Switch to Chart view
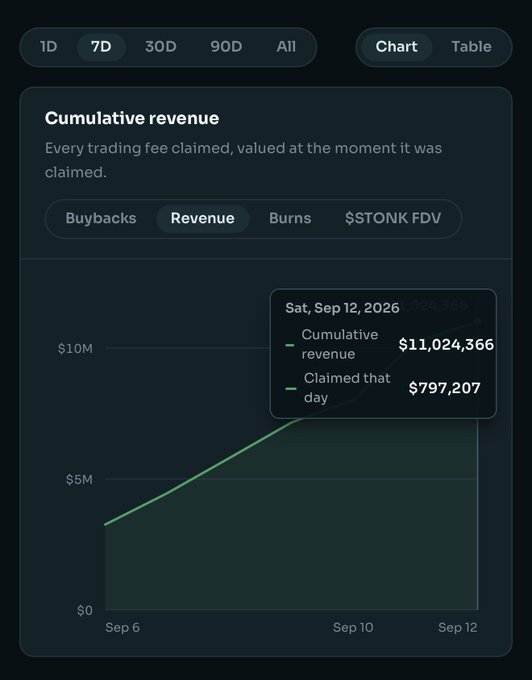This screenshot has height=680, width=532. (396, 46)
